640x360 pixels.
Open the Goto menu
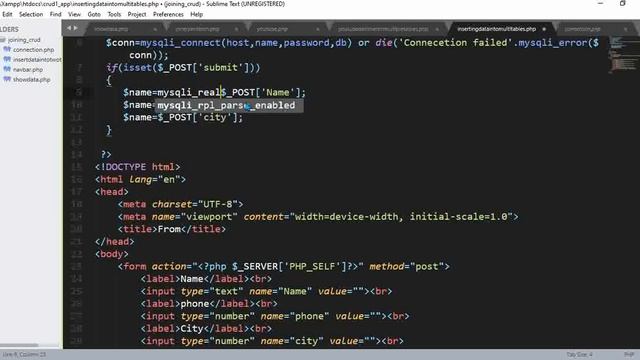pos(94,14)
